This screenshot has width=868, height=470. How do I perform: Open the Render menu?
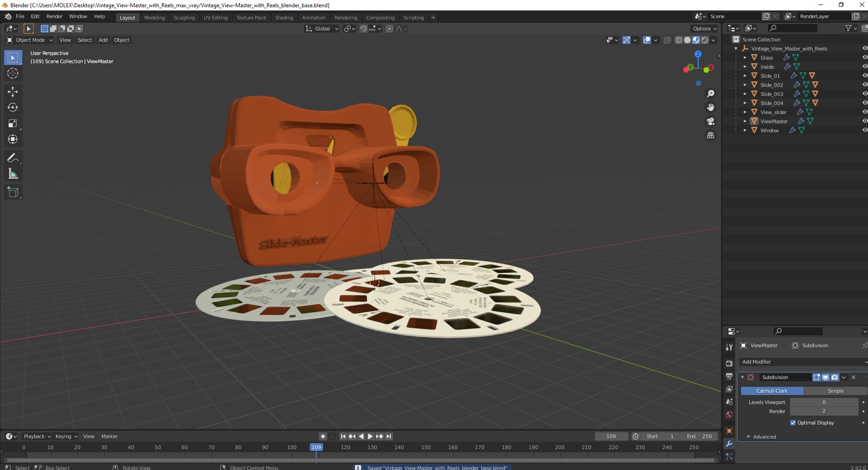(x=54, y=16)
